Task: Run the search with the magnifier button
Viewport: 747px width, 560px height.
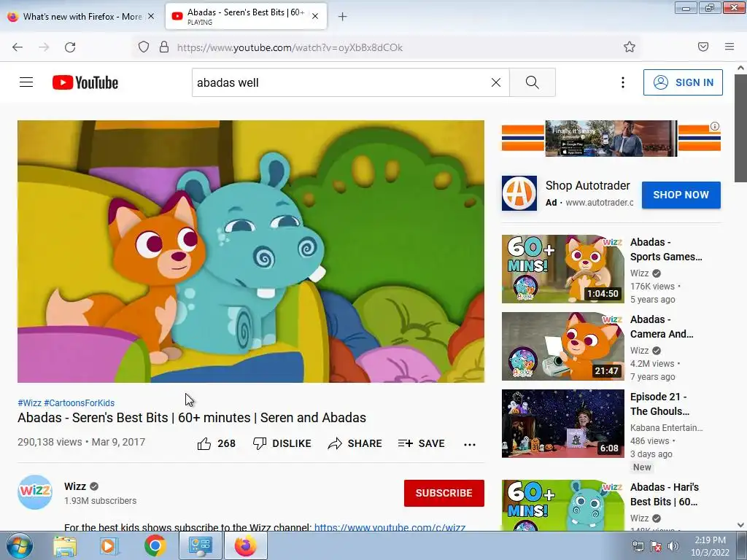Action: pyautogui.click(x=532, y=82)
